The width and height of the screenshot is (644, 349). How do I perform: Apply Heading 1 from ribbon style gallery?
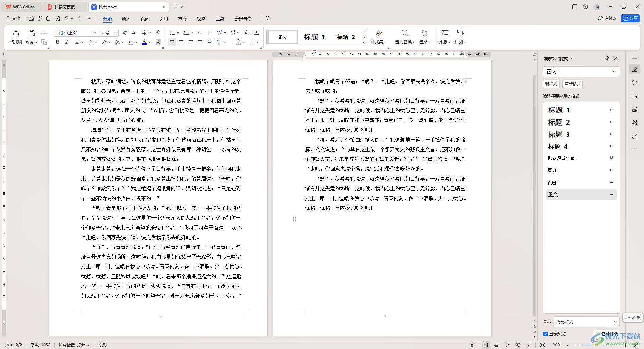click(x=314, y=37)
